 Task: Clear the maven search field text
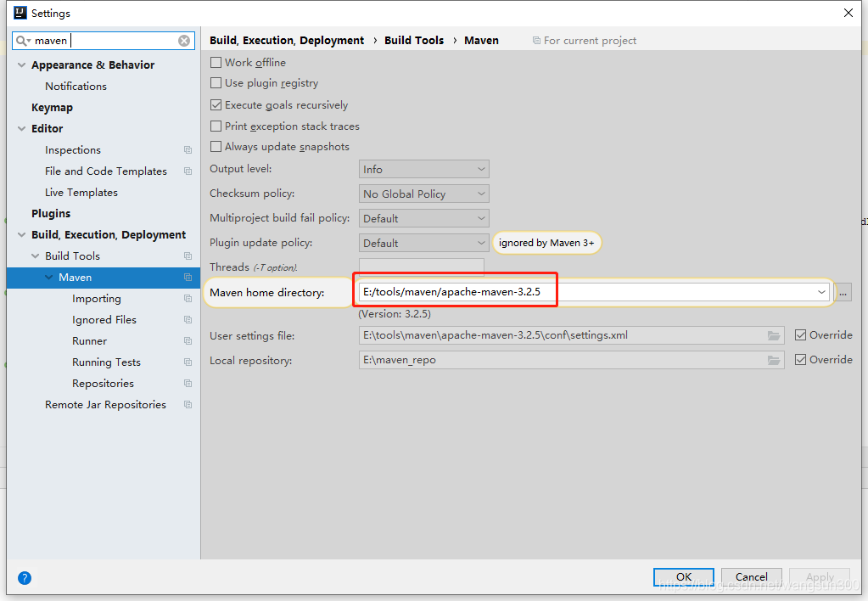[184, 41]
